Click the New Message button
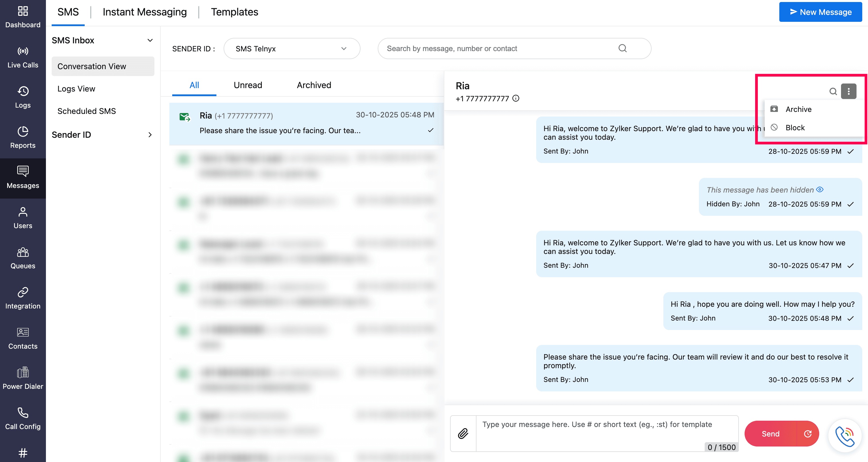This screenshot has width=868, height=462. click(x=820, y=12)
